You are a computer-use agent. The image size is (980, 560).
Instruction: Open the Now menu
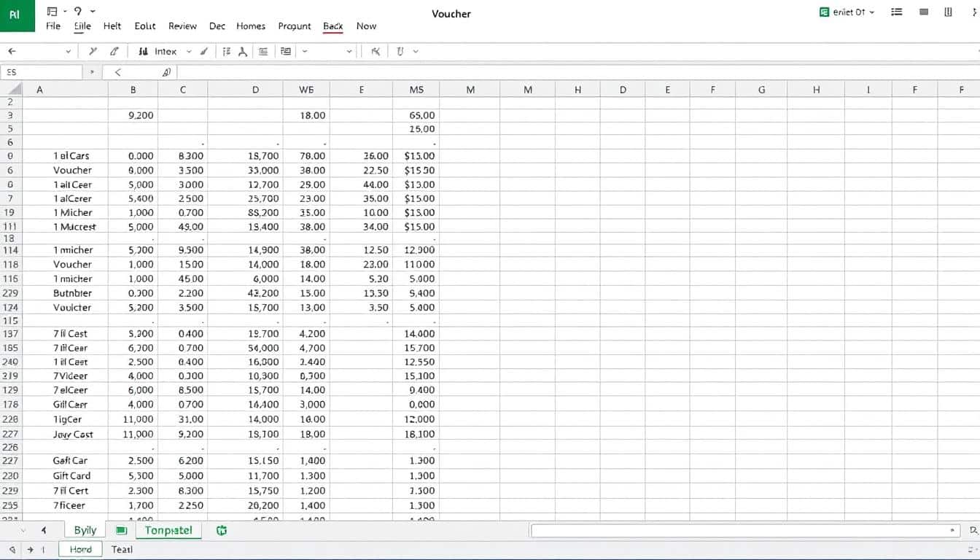(366, 26)
